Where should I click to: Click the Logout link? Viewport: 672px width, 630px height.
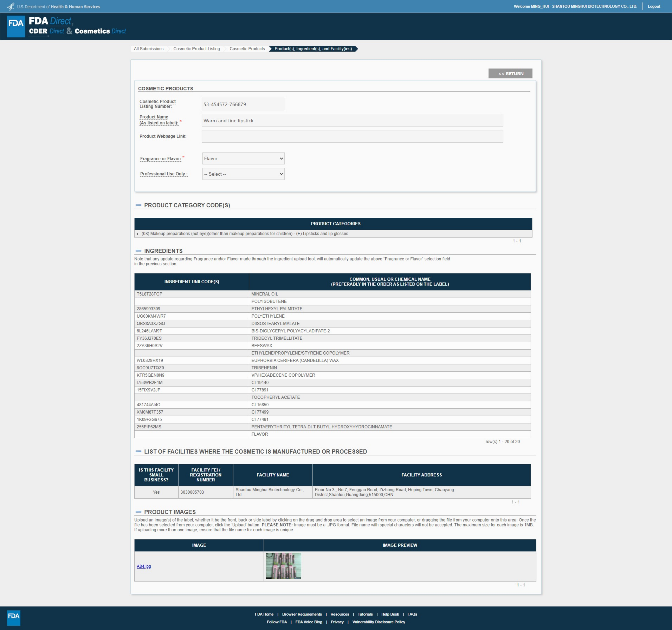[x=653, y=7]
